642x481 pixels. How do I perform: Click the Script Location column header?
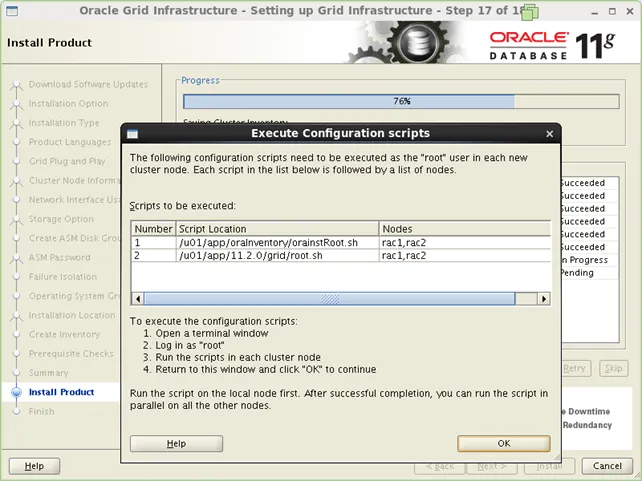[x=276, y=229]
